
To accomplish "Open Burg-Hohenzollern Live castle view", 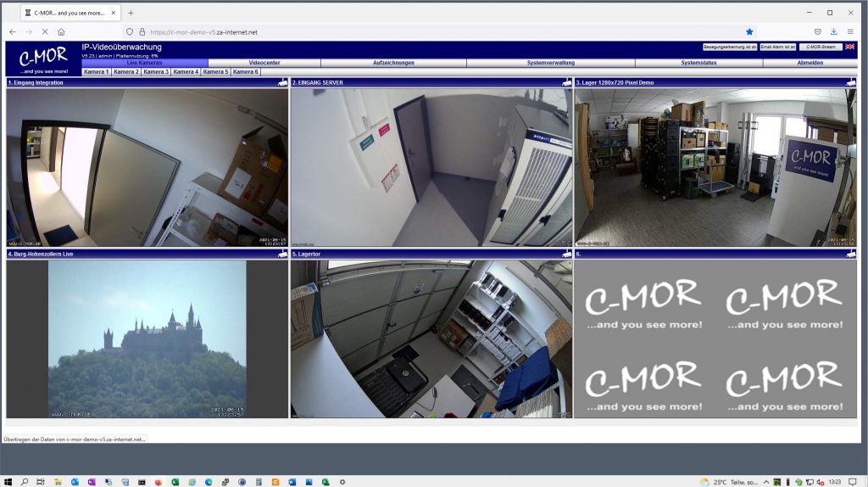I will [147, 339].
